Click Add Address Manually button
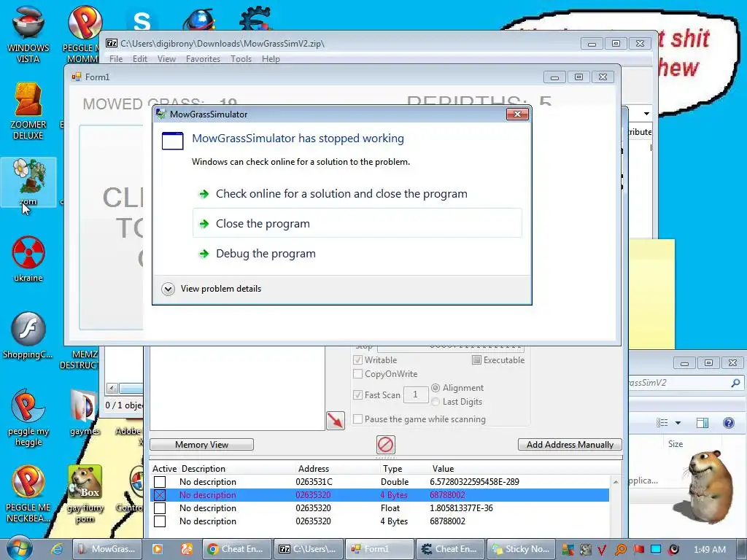Viewport: 747px width, 560px height. pyautogui.click(x=570, y=444)
